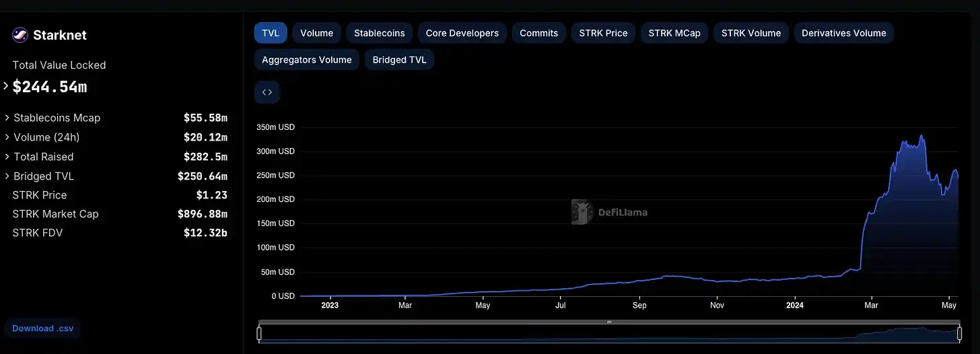
Task: Expand the Total Value Locked breakdown
Action: click(7, 86)
